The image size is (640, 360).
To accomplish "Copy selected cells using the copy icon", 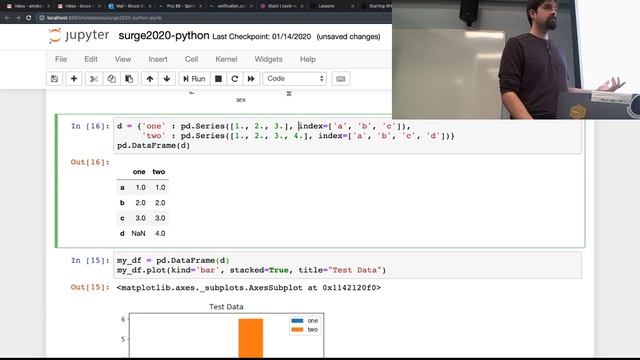I will click(x=111, y=79).
